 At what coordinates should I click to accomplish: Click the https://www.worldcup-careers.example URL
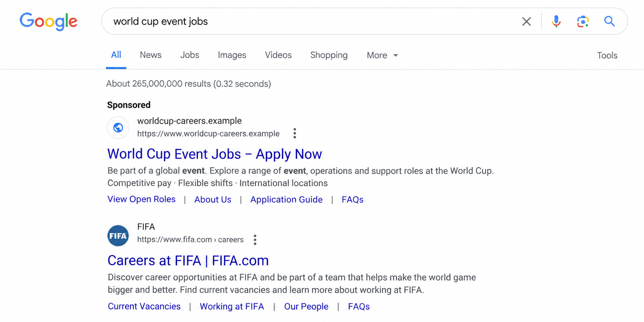tap(208, 134)
